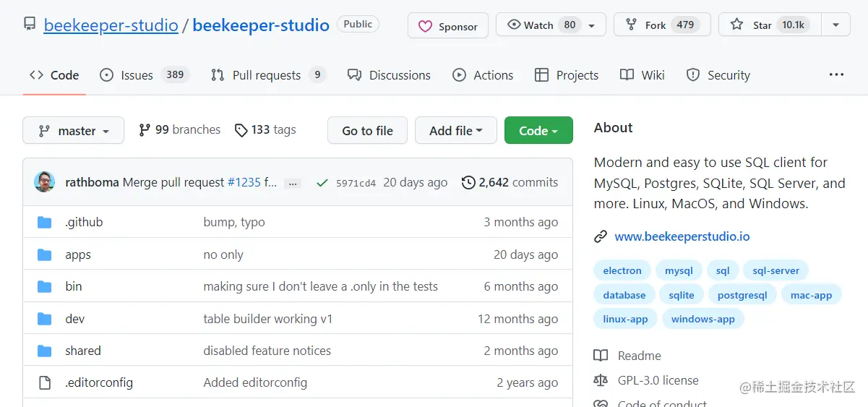Select the electron topic tag
The width and height of the screenshot is (868, 407).
[622, 271]
